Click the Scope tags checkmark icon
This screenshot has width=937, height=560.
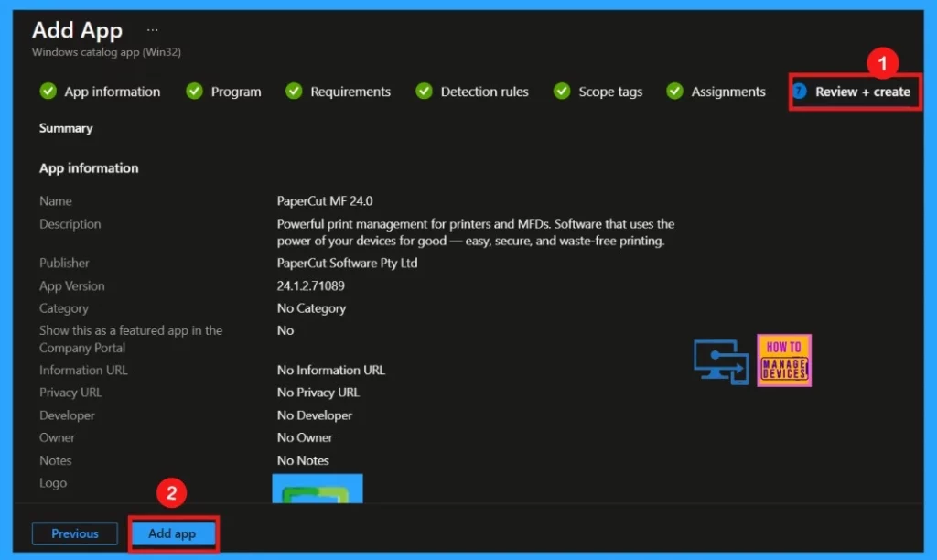[562, 92]
